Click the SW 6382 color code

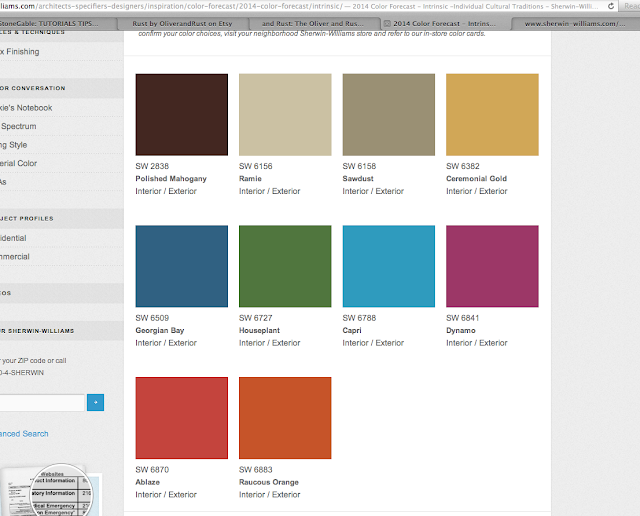pyautogui.click(x=463, y=166)
